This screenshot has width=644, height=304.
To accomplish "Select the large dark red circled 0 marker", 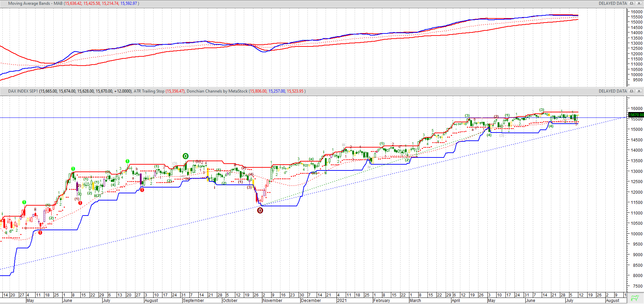I will (260, 210).
